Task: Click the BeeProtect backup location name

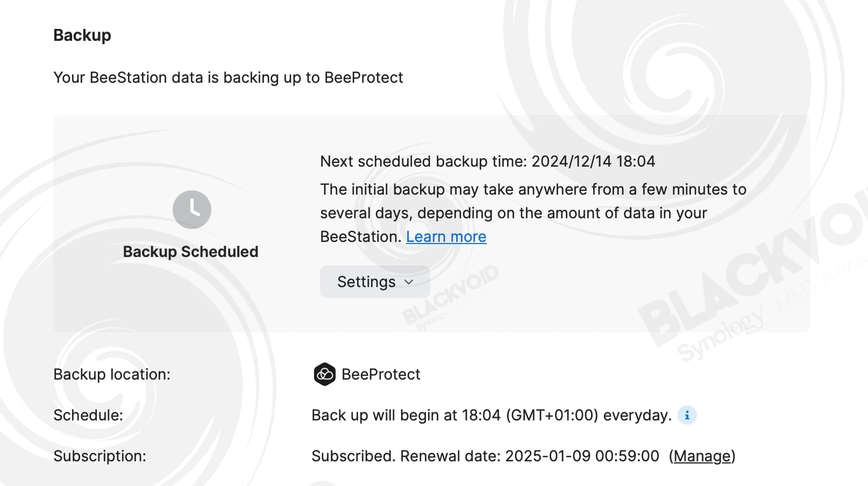Action: 381,374
